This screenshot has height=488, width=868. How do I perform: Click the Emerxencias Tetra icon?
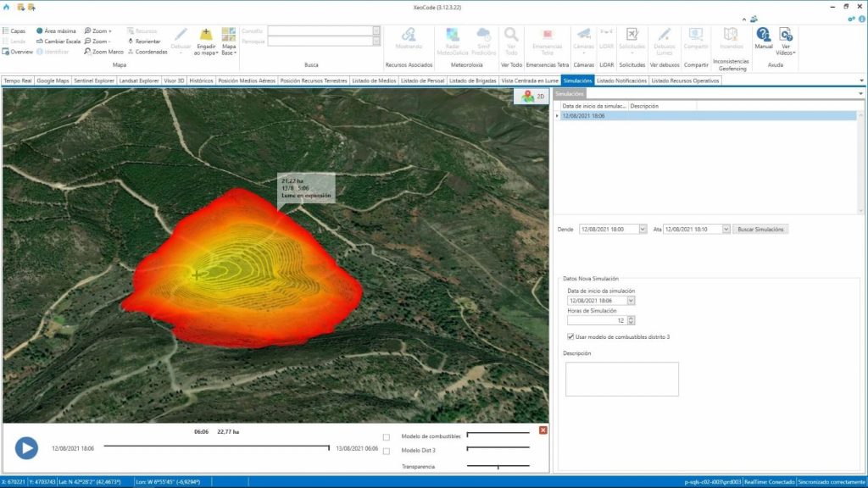pyautogui.click(x=546, y=40)
